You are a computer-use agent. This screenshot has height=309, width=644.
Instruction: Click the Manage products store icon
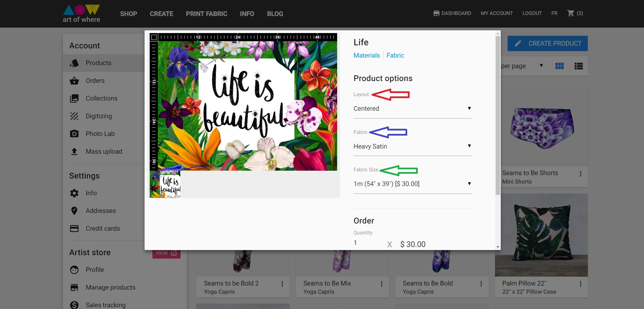pos(74,288)
